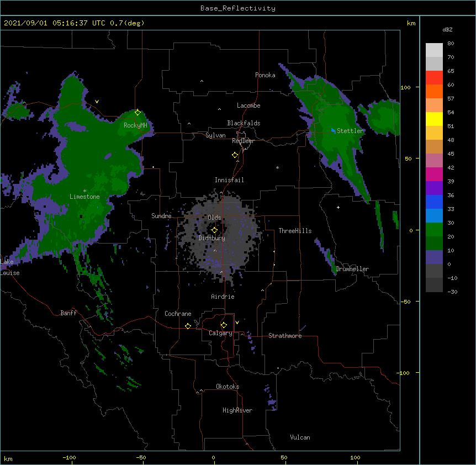
Task: Click the dBZ legend heading
Action: click(447, 29)
